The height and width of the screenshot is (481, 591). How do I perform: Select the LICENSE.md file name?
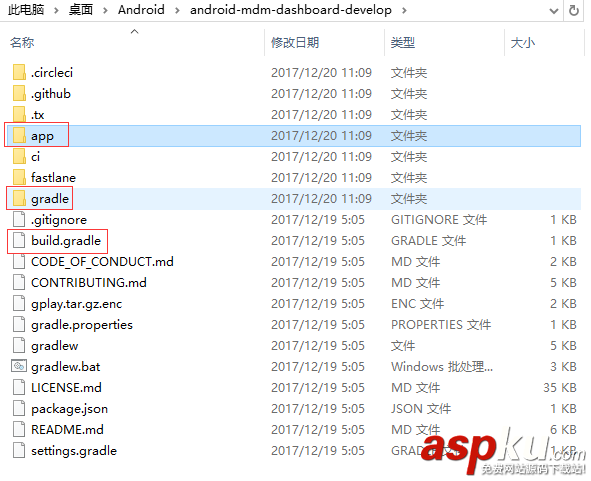(66, 388)
